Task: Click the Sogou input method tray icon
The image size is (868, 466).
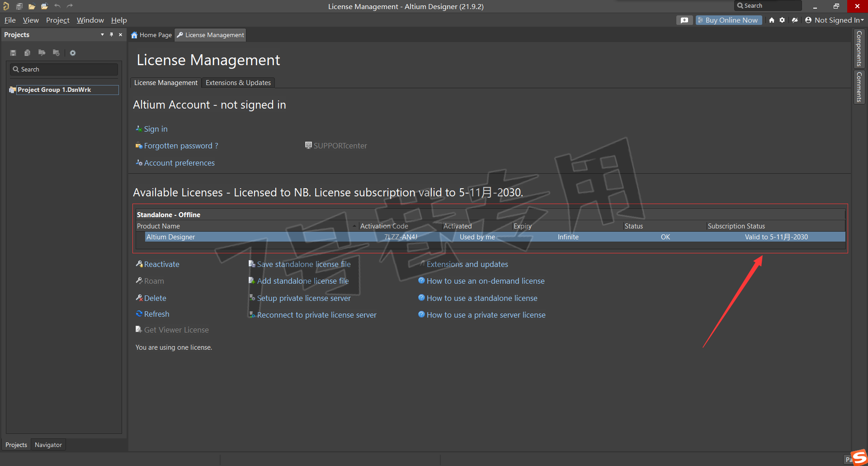Action: click(859, 457)
